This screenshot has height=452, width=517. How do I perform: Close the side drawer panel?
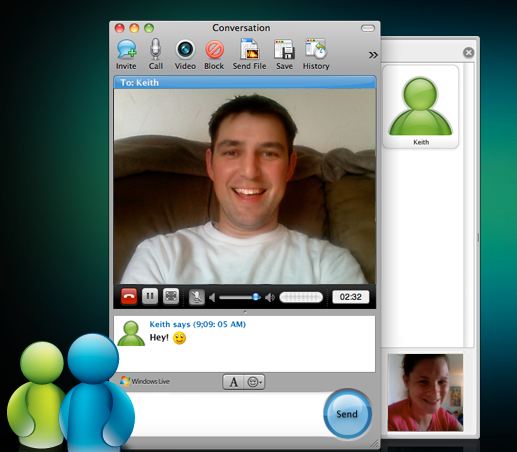(x=468, y=52)
